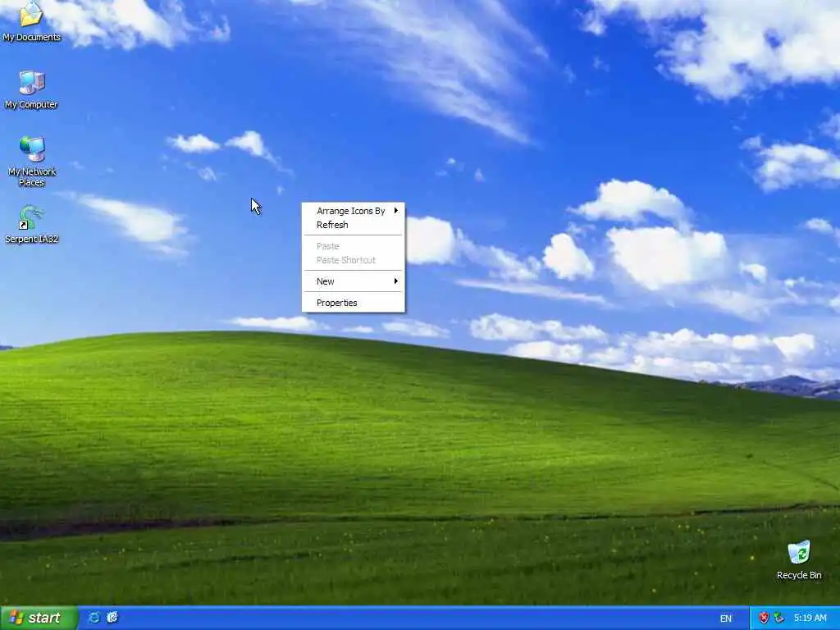The width and height of the screenshot is (840, 630).
Task: Click the greyed-out Paste Shortcut entry
Action: click(x=354, y=260)
